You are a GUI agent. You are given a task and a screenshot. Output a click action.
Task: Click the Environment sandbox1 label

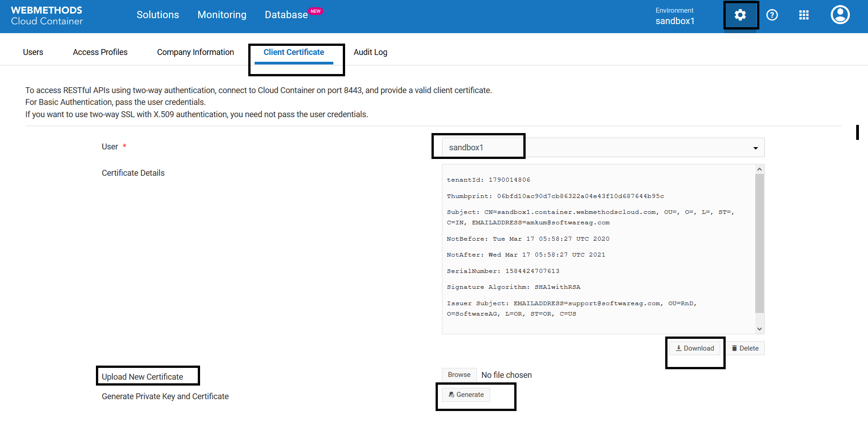pos(675,16)
